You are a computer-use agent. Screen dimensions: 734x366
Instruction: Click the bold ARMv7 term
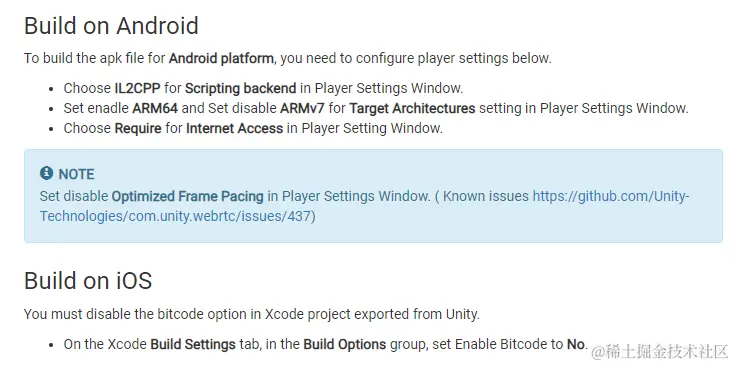tap(302, 108)
